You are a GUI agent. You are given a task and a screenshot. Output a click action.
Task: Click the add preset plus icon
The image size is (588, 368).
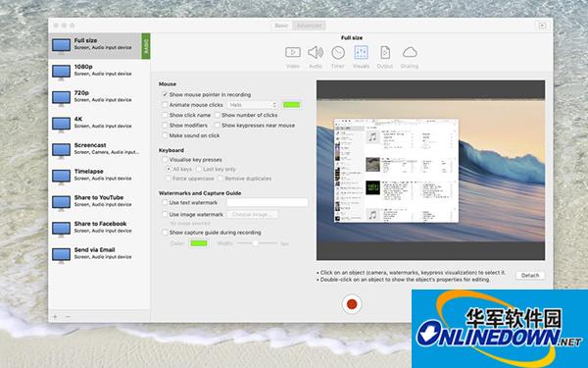point(55,317)
